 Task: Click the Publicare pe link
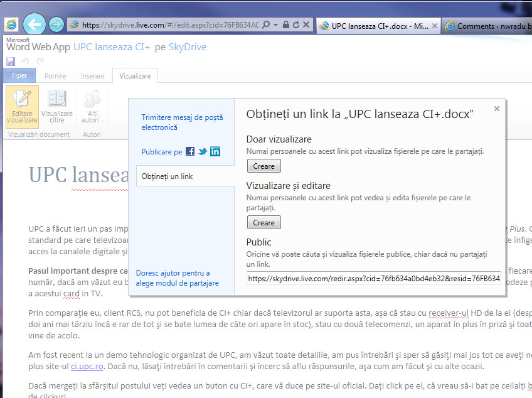pos(161,152)
